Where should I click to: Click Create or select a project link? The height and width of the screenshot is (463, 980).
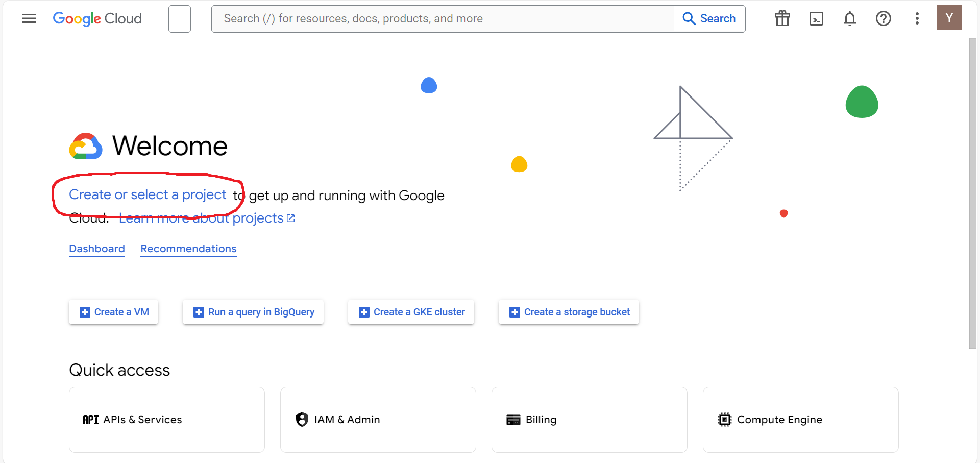click(x=148, y=194)
